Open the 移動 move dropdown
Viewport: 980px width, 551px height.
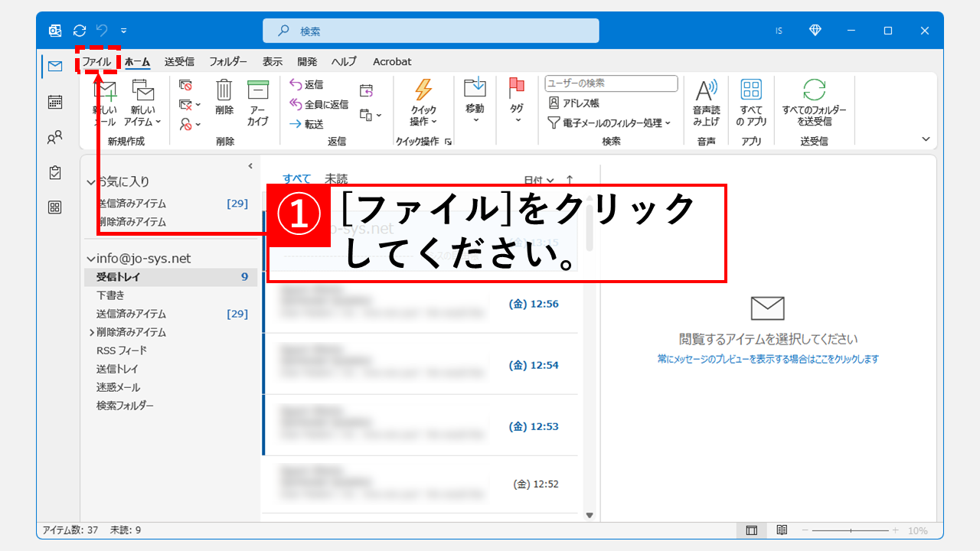(x=475, y=101)
